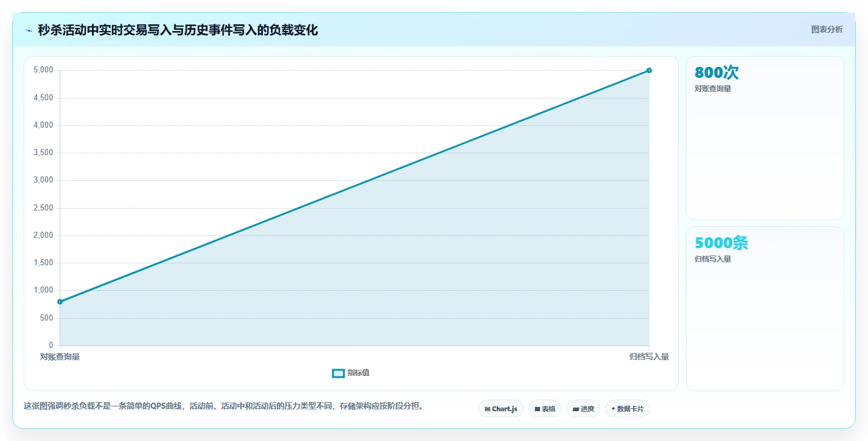Click the 800次 card value
This screenshot has width=868, height=441.
tap(716, 72)
